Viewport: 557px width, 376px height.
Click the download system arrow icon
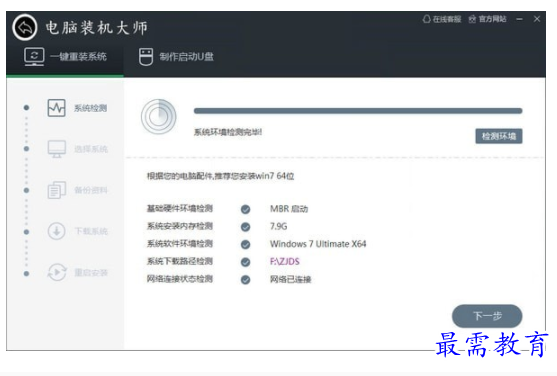[x=56, y=231]
